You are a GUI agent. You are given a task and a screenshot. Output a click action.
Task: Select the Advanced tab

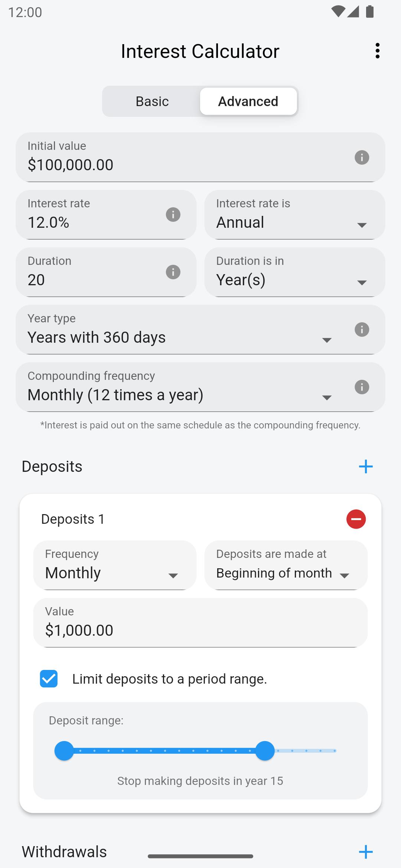tap(248, 101)
